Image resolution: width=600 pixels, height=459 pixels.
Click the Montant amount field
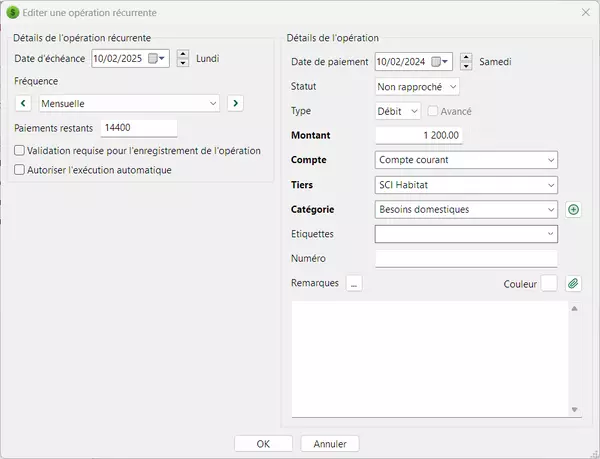click(x=419, y=135)
